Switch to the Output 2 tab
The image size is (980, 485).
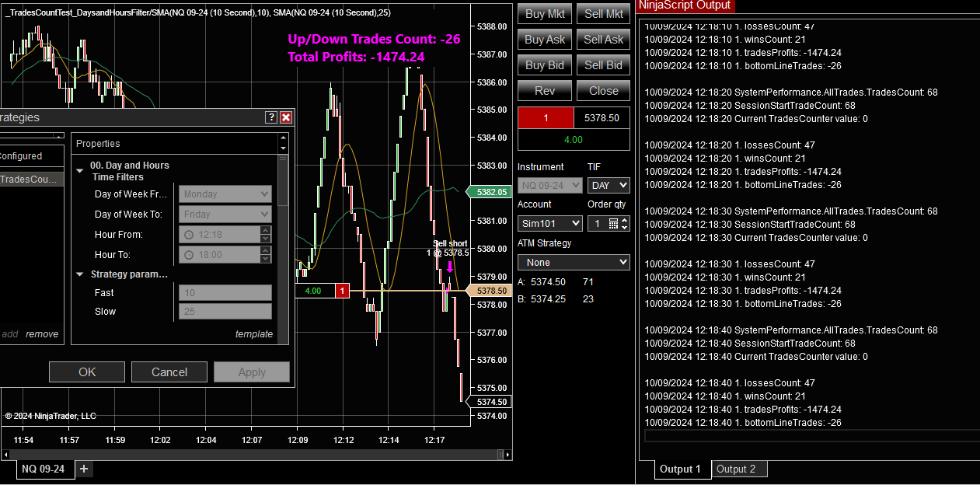[x=738, y=469]
